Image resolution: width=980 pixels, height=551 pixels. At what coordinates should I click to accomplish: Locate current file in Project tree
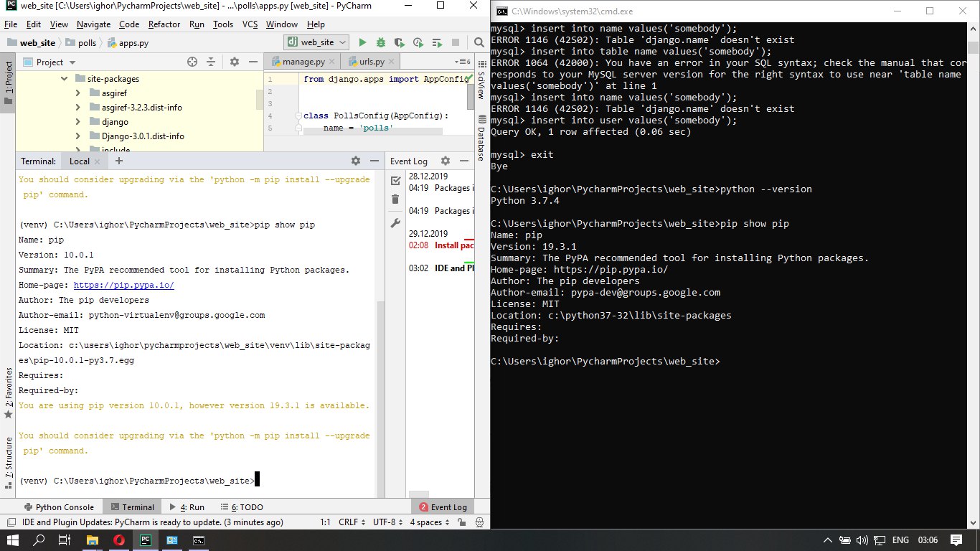pos(192,62)
